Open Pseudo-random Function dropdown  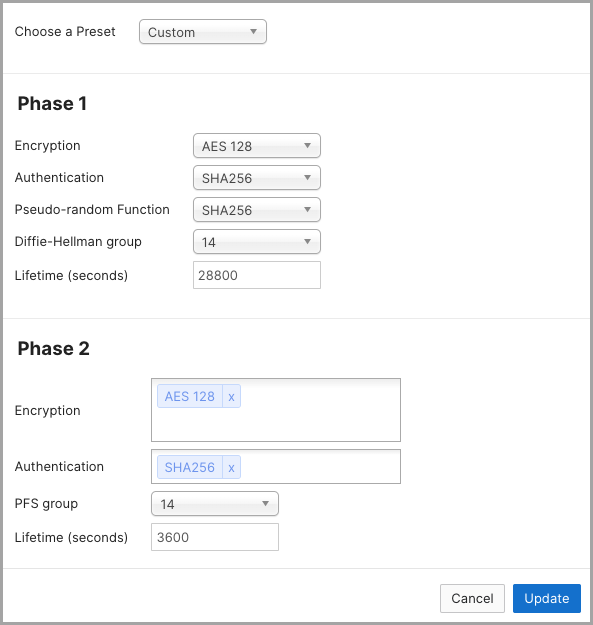tap(257, 210)
